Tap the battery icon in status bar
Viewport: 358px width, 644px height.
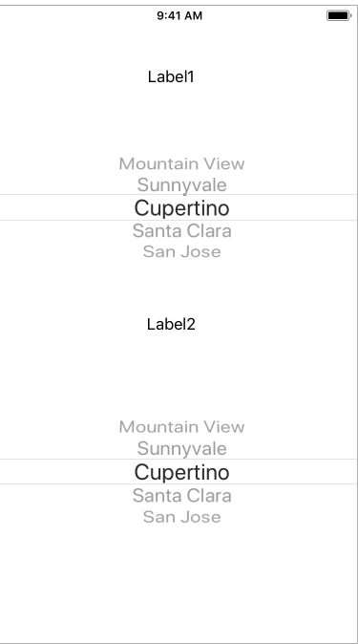coord(339,15)
